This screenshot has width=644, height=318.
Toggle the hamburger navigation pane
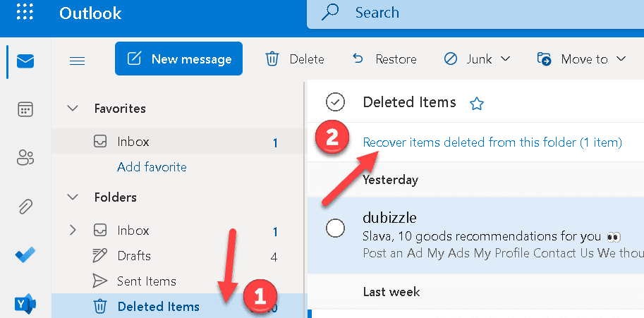78,60
